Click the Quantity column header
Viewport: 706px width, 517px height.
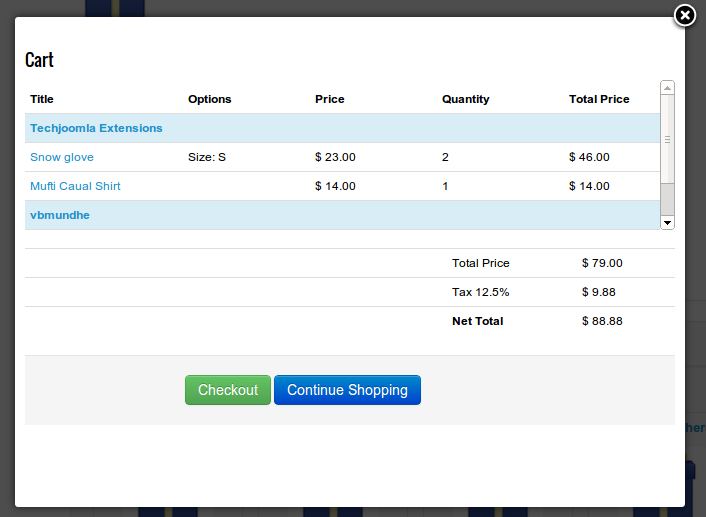tap(465, 99)
